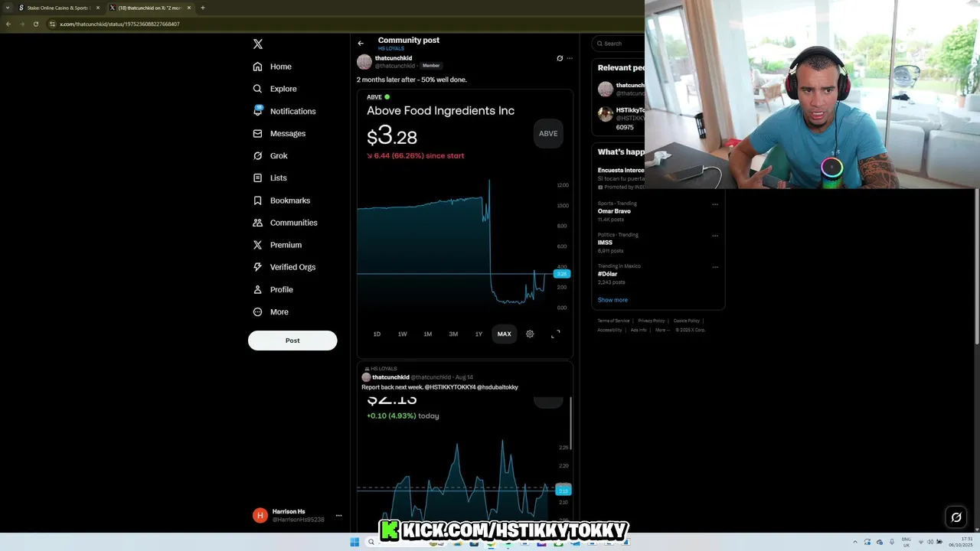Viewport: 980px width, 551px height.
Task: Click the taskbar search icon
Action: click(x=371, y=543)
